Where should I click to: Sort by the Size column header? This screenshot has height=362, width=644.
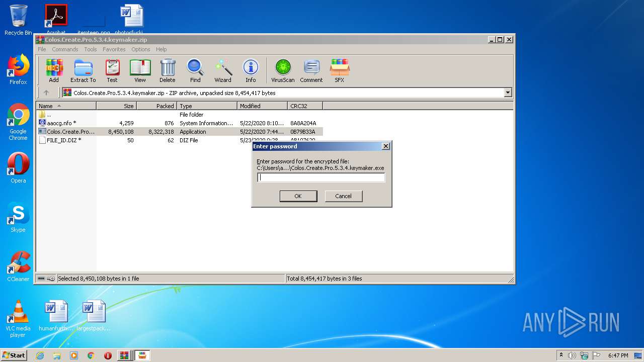point(116,106)
